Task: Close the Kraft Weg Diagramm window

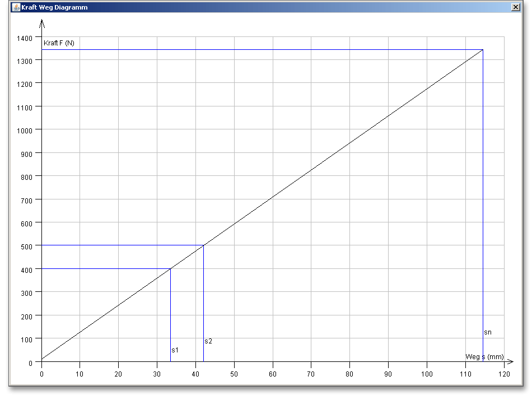Action: coord(515,7)
